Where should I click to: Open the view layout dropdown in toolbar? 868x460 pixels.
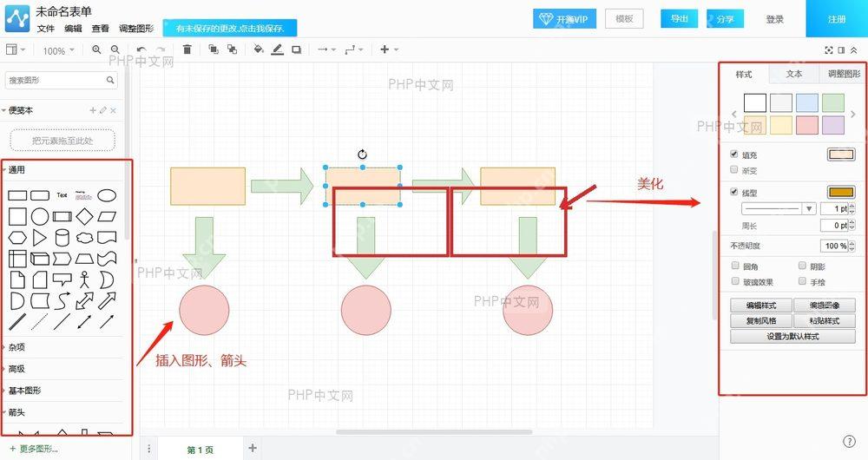[x=16, y=49]
